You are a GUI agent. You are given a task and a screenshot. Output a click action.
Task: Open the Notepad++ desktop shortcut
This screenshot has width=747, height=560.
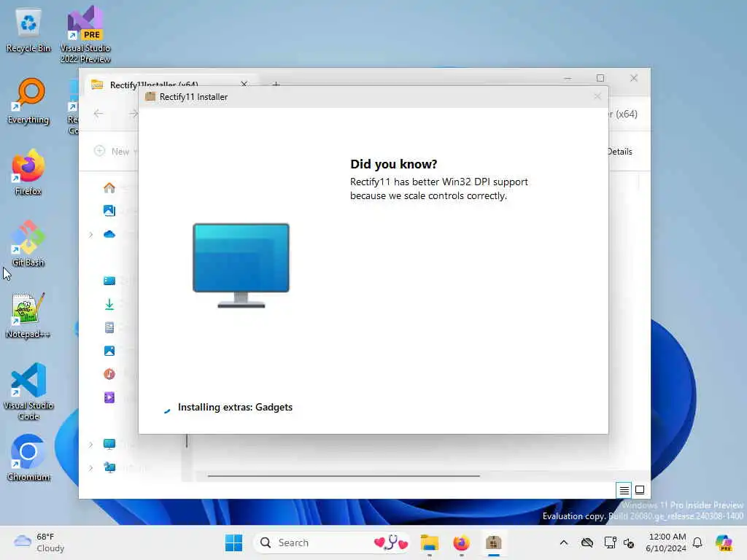28,315
